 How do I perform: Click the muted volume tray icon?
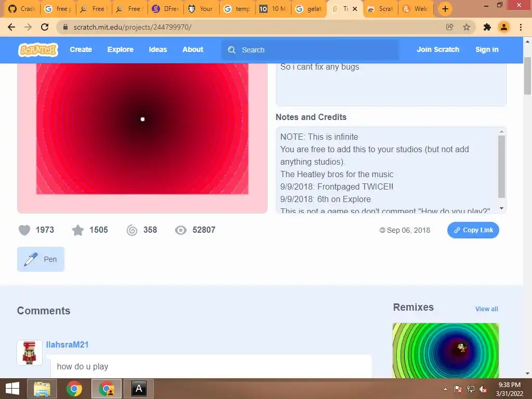483,389
